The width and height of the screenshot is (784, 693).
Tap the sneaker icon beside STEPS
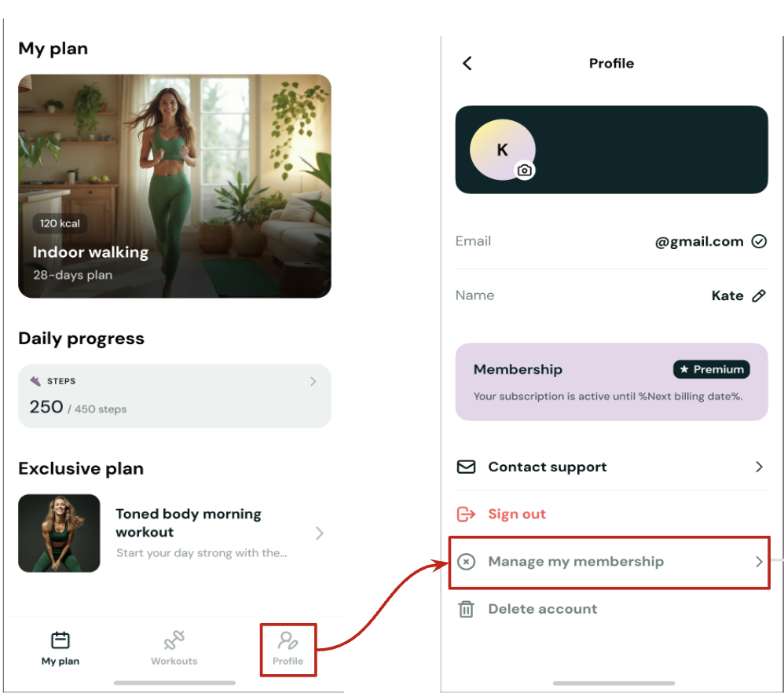coord(35,381)
